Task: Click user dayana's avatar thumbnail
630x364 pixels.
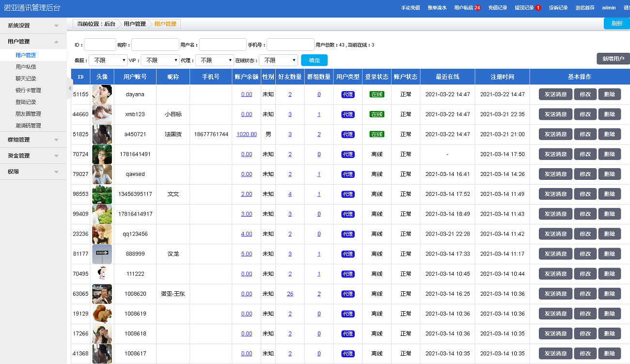Action: click(101, 94)
